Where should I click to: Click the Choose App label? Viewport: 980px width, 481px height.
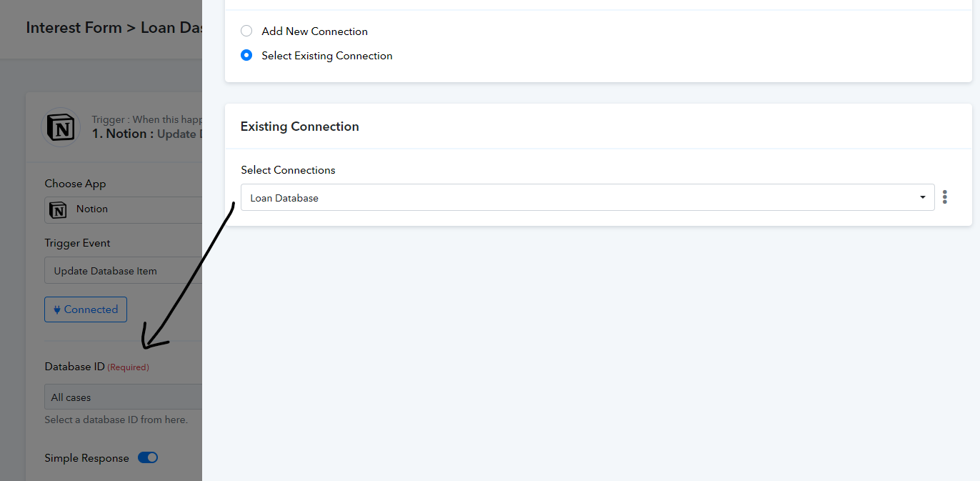tap(75, 184)
